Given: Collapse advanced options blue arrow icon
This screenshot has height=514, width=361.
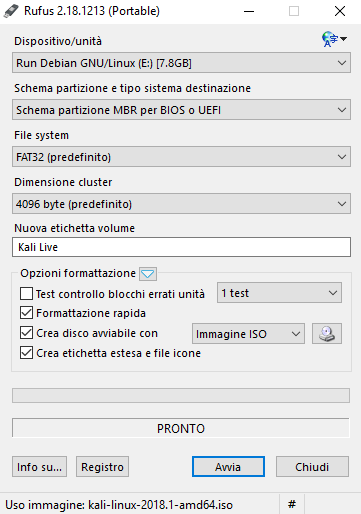Looking at the screenshot, I should (148, 274).
